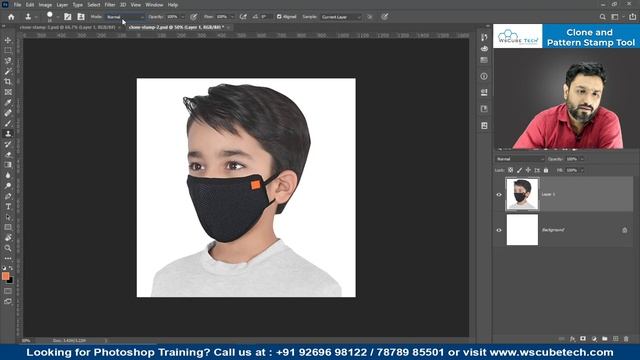Select the Move tool
Screen dimensions: 640x360
tap(8, 40)
